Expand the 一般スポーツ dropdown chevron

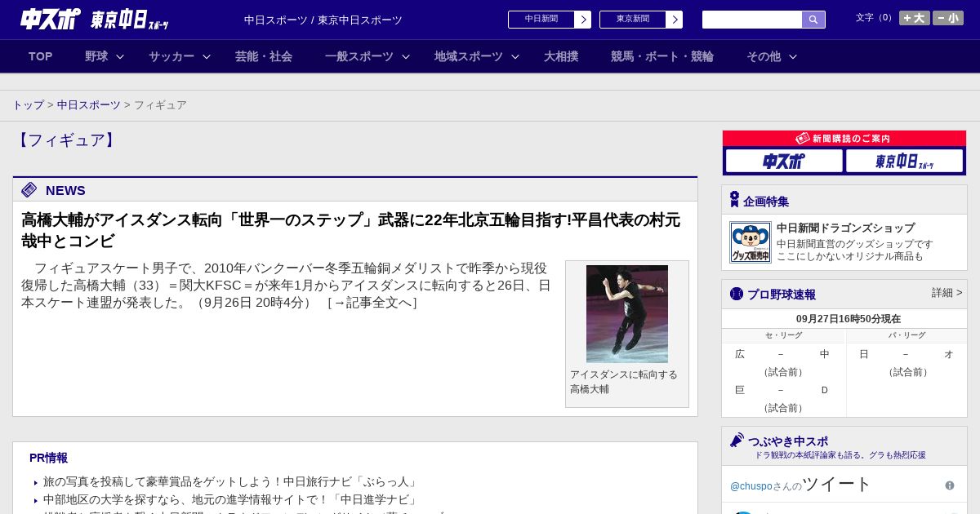click(x=406, y=56)
